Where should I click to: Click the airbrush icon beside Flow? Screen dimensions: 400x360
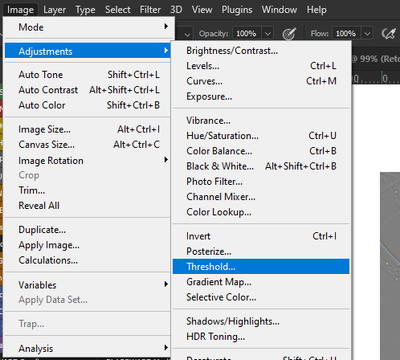pyautogui.click(x=389, y=33)
